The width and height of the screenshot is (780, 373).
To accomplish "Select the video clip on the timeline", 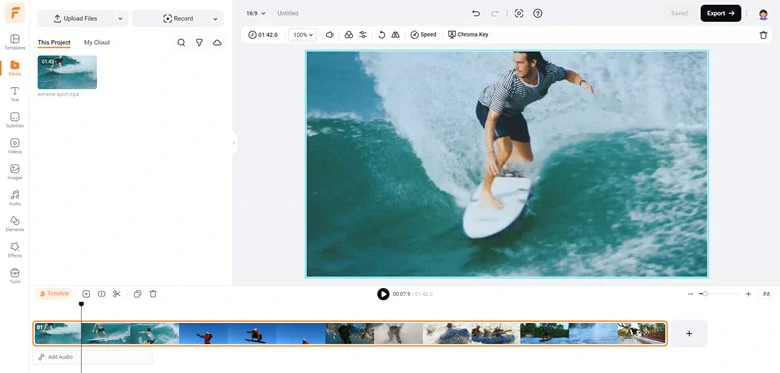I will tap(350, 333).
